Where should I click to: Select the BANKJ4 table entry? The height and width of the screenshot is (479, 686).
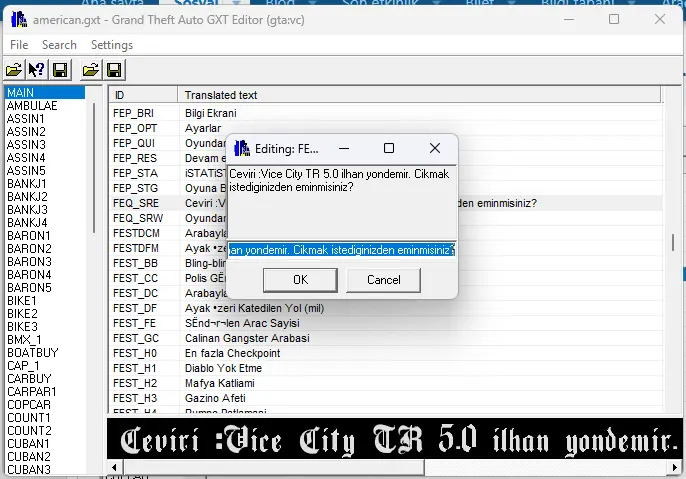point(27,223)
